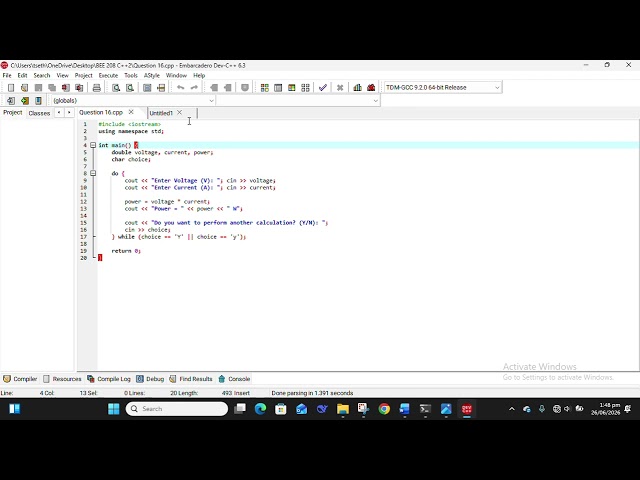Click the Undo arrow icon
Viewport: 640px width, 480px height.
[x=180, y=88]
